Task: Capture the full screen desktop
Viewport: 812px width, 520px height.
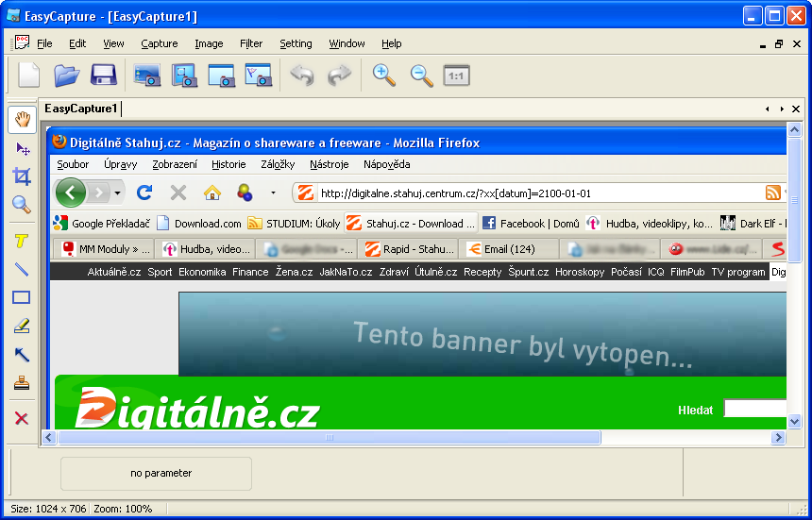Action: click(147, 75)
